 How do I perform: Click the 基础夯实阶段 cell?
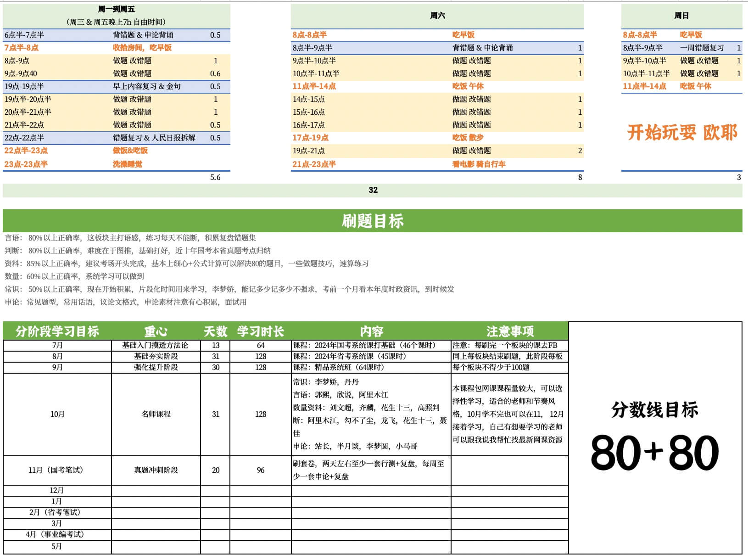(156, 356)
